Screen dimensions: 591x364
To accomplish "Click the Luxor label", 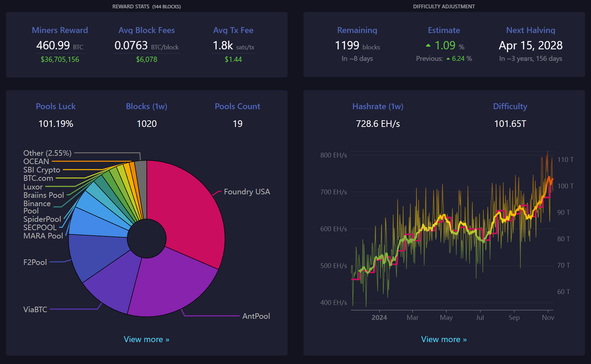I will [x=33, y=187].
